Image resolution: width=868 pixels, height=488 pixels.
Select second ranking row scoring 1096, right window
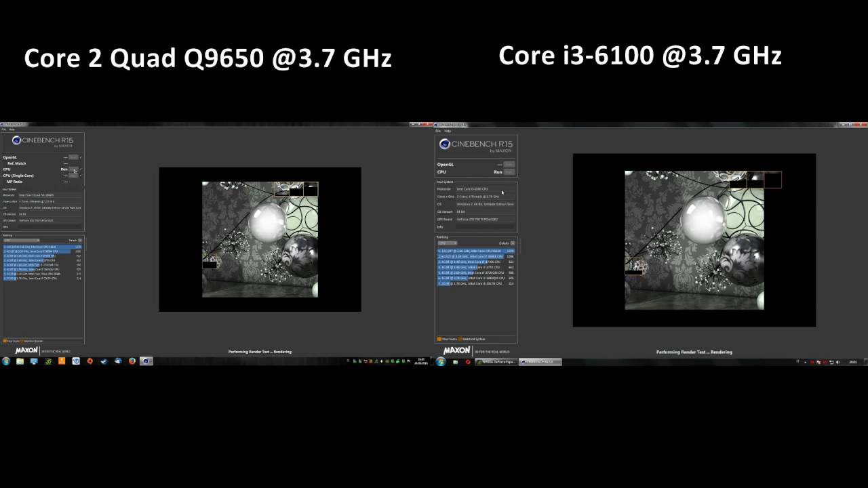tap(476, 256)
